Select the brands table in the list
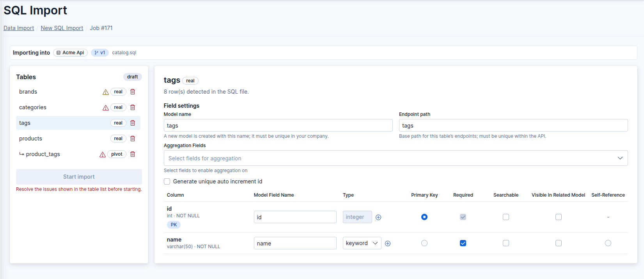 point(78,92)
